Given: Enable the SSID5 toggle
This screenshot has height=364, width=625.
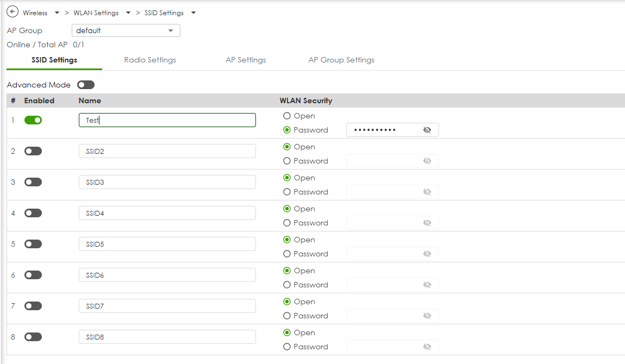Looking at the screenshot, I should [33, 244].
